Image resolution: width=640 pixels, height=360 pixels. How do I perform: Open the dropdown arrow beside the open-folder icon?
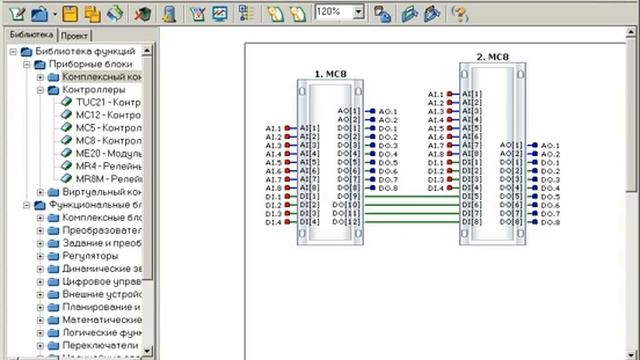pyautogui.click(x=55, y=14)
